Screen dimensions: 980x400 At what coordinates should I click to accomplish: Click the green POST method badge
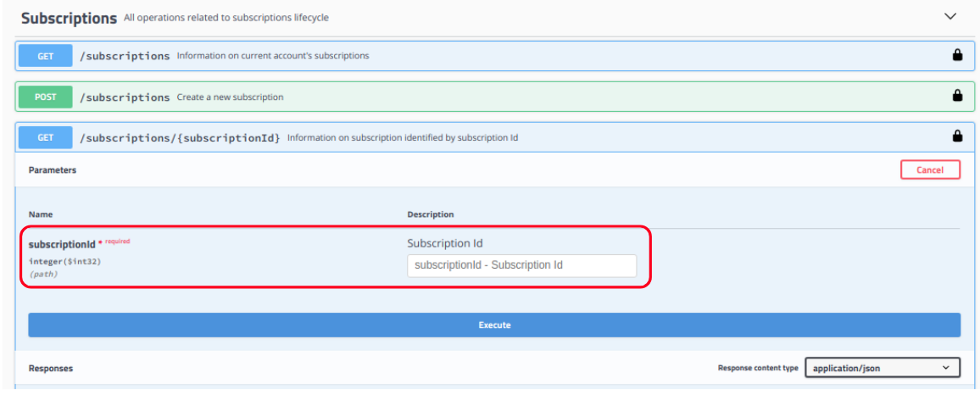click(45, 97)
